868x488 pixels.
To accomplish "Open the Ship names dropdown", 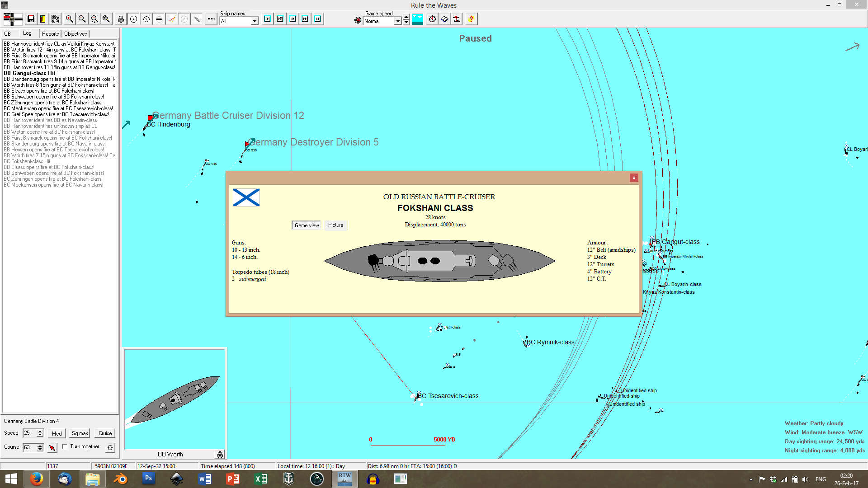I will pos(255,21).
